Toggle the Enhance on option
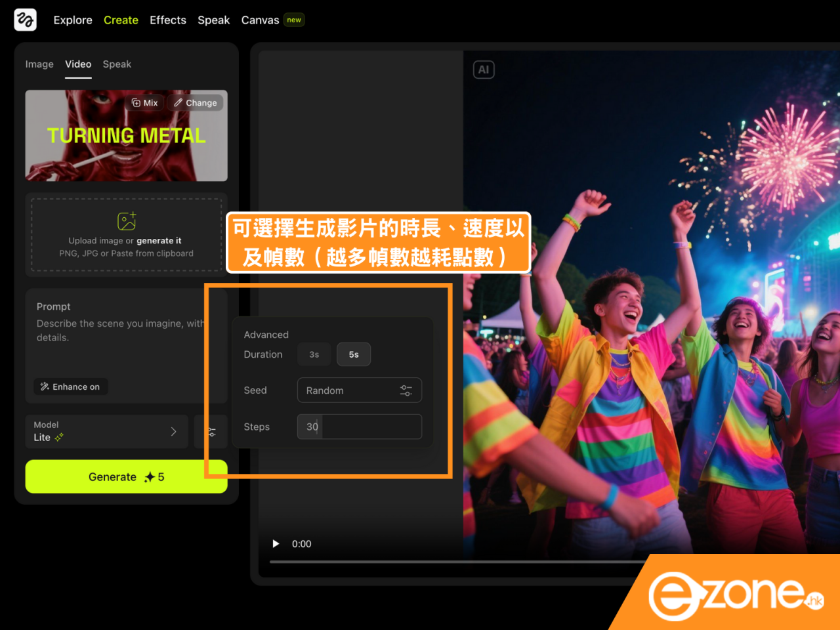The width and height of the screenshot is (840, 630). [70, 387]
